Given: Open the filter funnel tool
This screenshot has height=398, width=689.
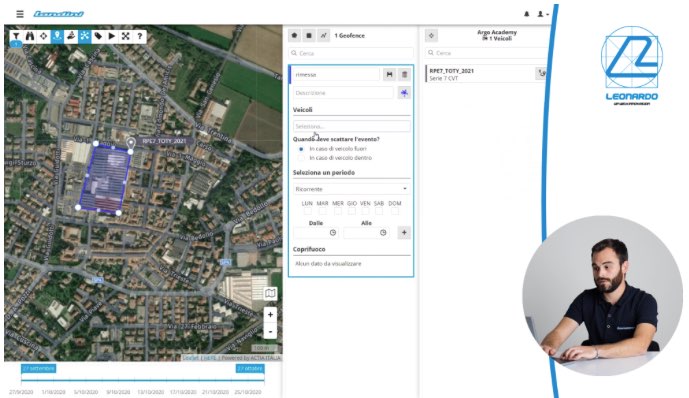Looking at the screenshot, I should pos(16,36).
